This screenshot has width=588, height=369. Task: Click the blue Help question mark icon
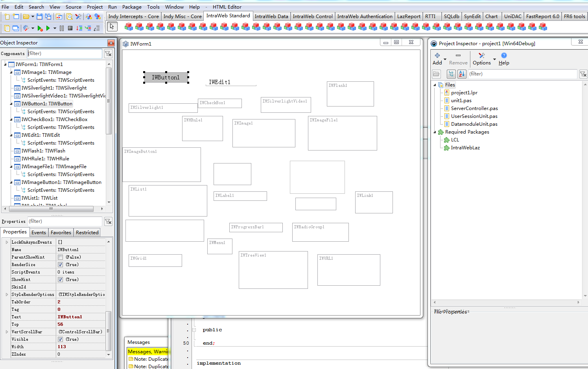pos(504,55)
